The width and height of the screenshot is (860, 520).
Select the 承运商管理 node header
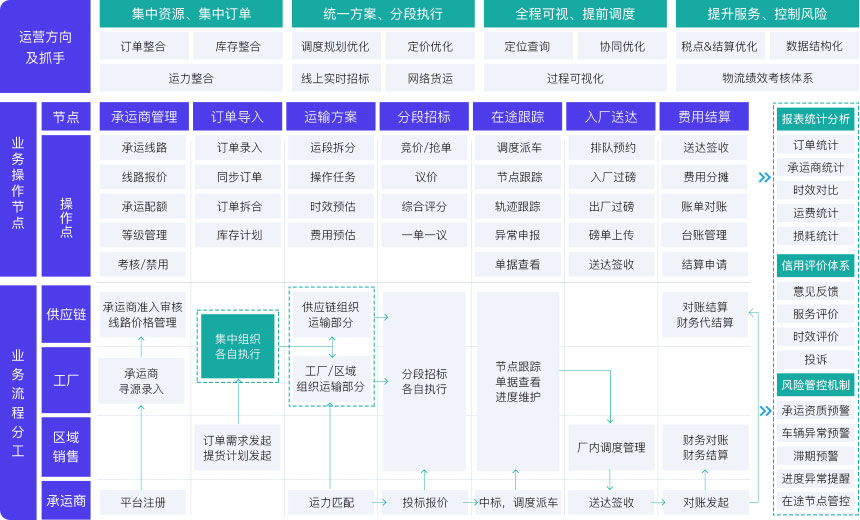[142, 117]
